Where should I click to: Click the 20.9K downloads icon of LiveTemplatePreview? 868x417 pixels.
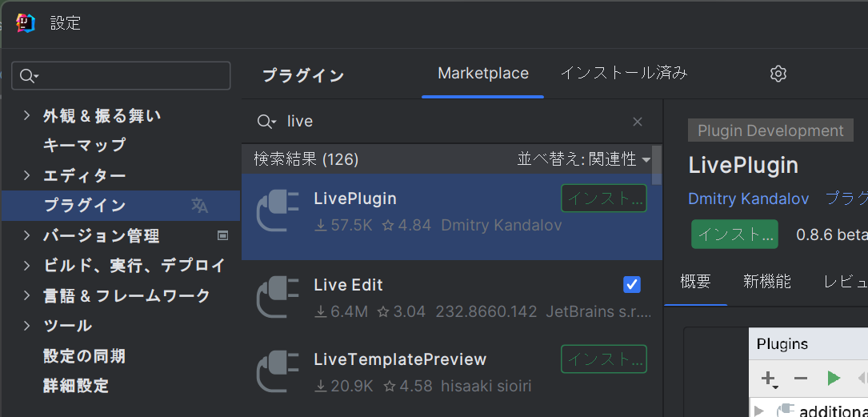tap(321, 386)
